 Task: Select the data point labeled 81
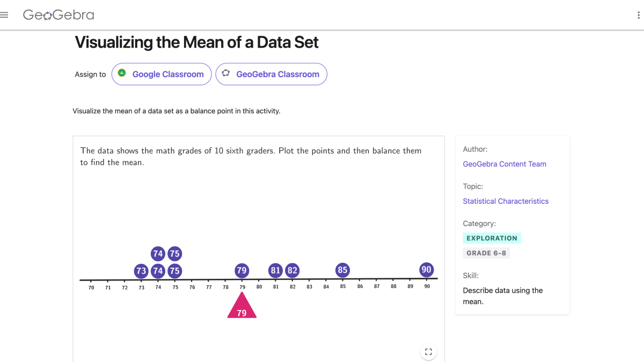(x=275, y=270)
